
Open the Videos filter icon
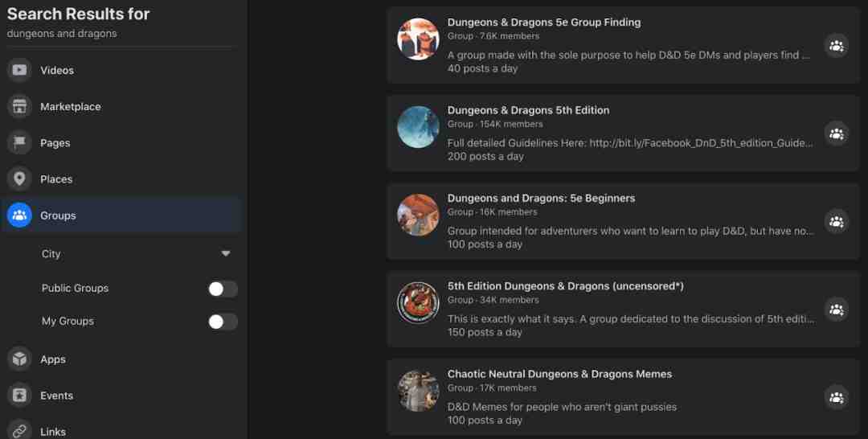(19, 70)
